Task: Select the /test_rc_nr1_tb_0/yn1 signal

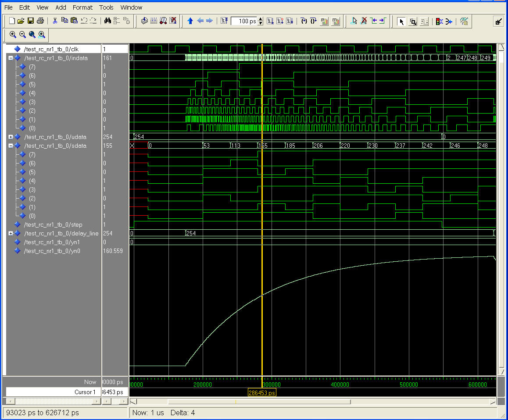Action: (52, 242)
